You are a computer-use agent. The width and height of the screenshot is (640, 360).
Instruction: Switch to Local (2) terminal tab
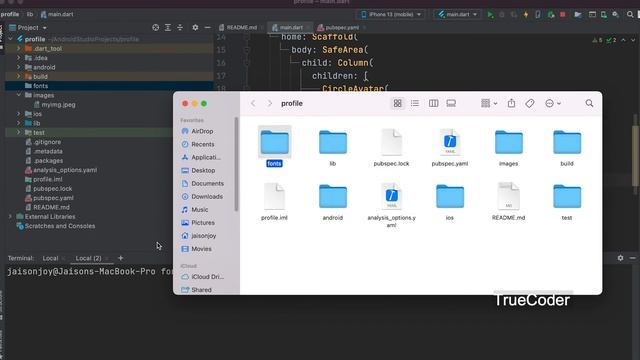(x=89, y=258)
